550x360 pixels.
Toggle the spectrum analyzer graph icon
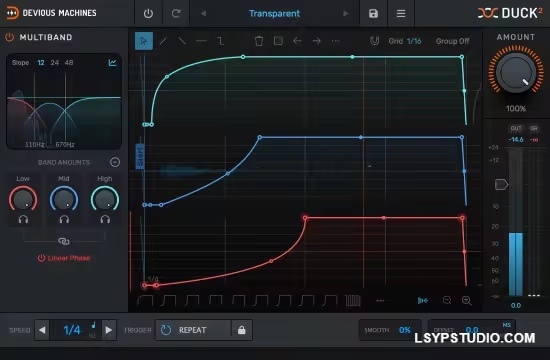tap(112, 63)
